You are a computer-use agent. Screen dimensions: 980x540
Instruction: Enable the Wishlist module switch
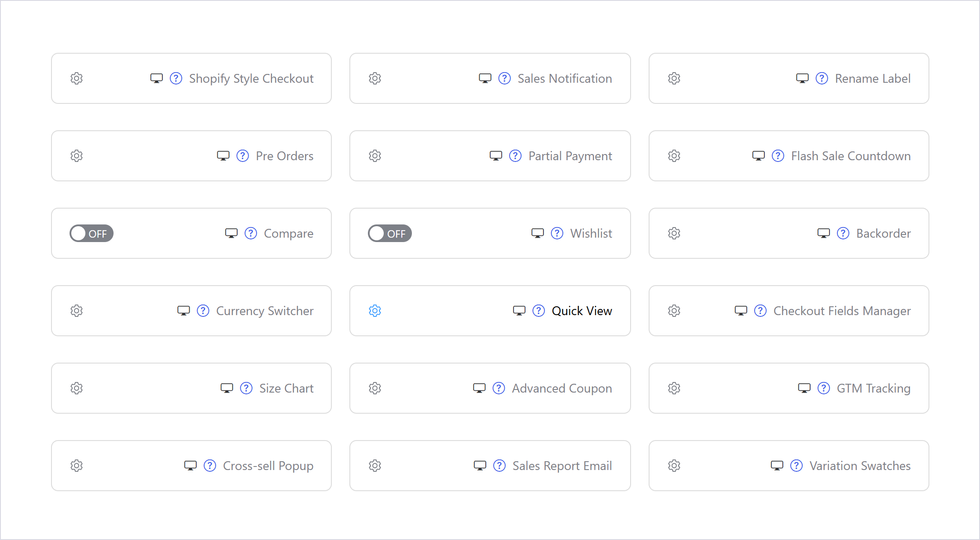click(390, 233)
